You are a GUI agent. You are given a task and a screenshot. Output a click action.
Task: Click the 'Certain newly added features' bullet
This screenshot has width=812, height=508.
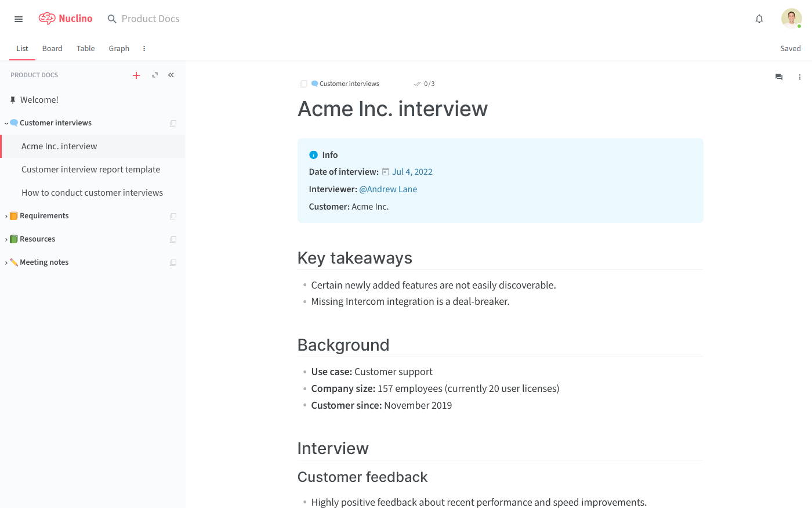tap(433, 286)
